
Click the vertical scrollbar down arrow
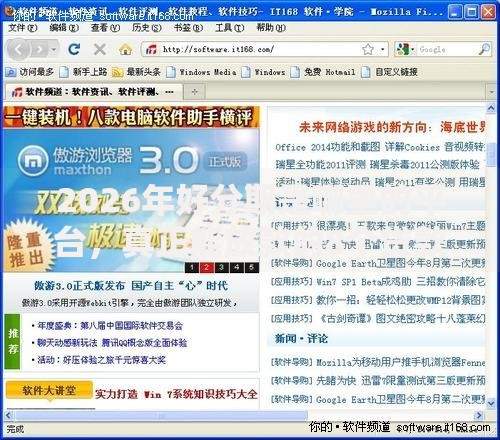tap(491, 403)
